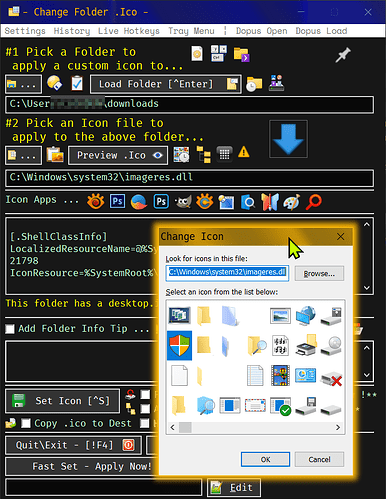Click Quit\Exit [!F4] button
Screen dimensions: 386x499
tap(73, 445)
